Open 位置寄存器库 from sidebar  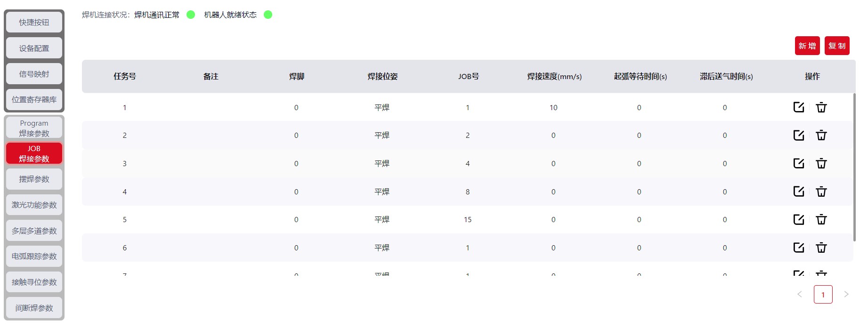(x=34, y=100)
